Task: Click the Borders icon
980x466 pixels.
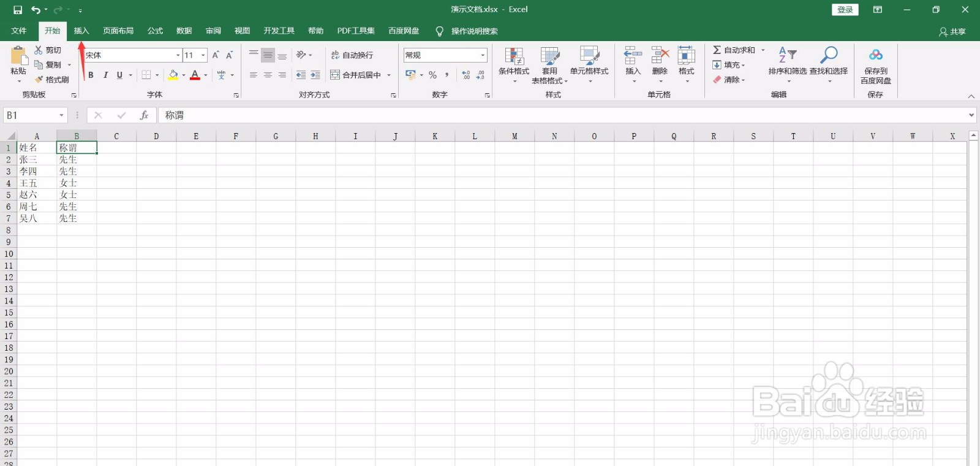Action: pyautogui.click(x=146, y=75)
